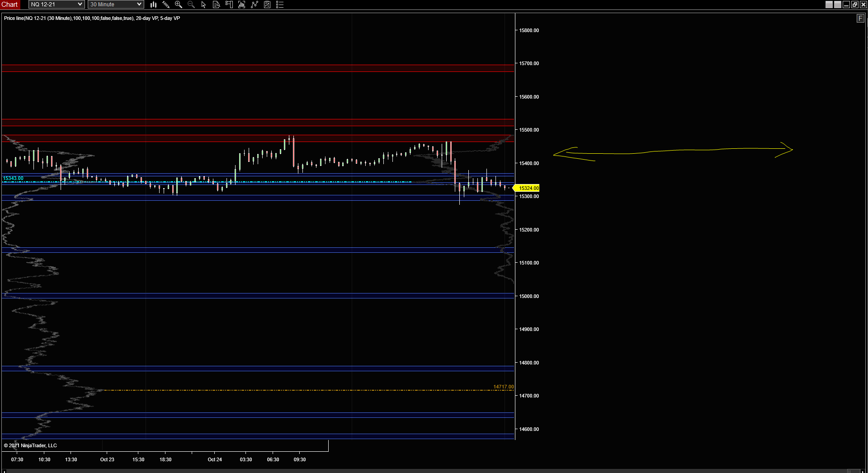The width and height of the screenshot is (868, 473).
Task: Click the 14800.00 price axis label
Action: (x=529, y=363)
